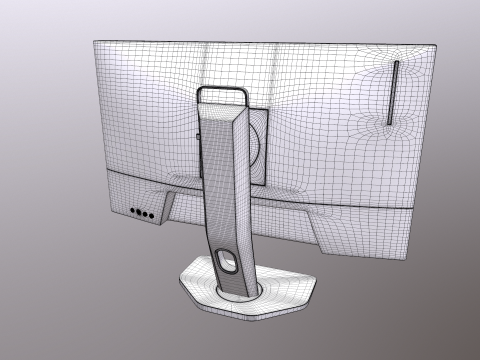Select the vertical slot on the monitor back
The image size is (480, 360).
click(x=393, y=93)
